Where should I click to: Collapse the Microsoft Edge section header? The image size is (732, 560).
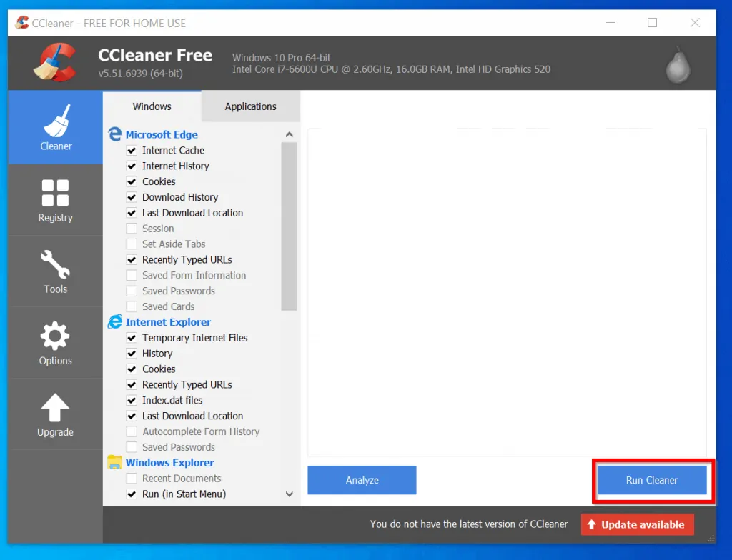click(x=162, y=134)
